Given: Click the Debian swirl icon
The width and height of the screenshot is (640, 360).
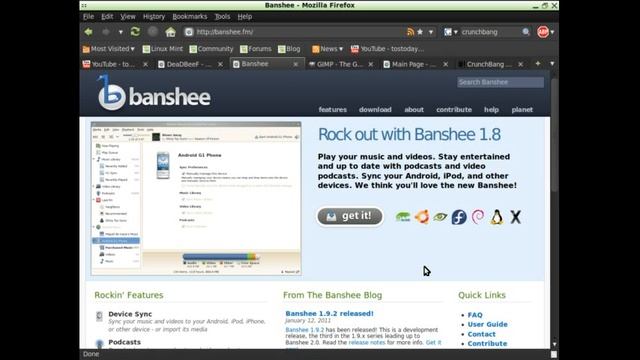Looking at the screenshot, I should (478, 217).
